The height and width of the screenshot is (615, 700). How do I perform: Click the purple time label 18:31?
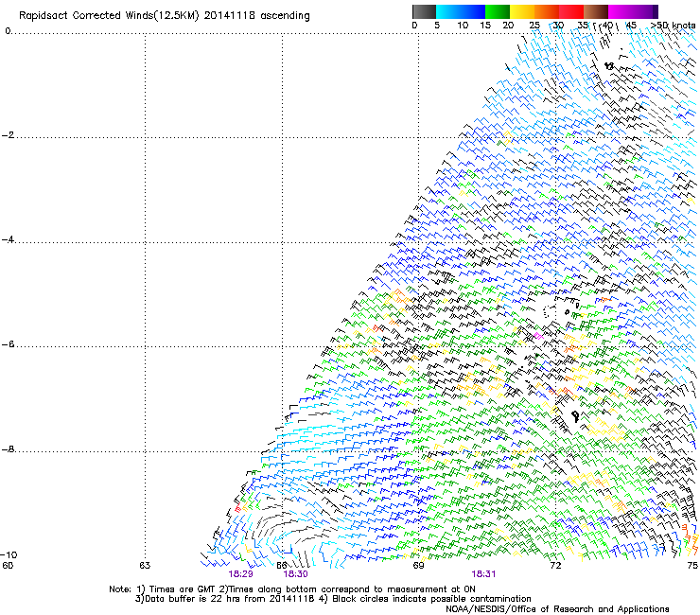point(483,574)
